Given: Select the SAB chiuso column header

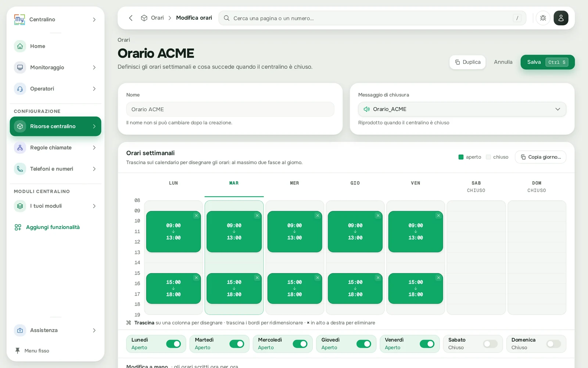Looking at the screenshot, I should pos(476,187).
